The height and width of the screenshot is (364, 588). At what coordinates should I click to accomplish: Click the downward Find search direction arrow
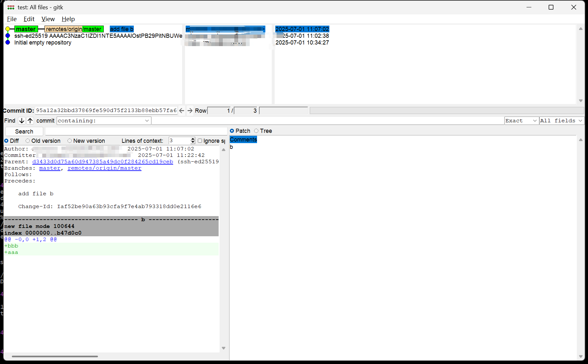pyautogui.click(x=21, y=121)
